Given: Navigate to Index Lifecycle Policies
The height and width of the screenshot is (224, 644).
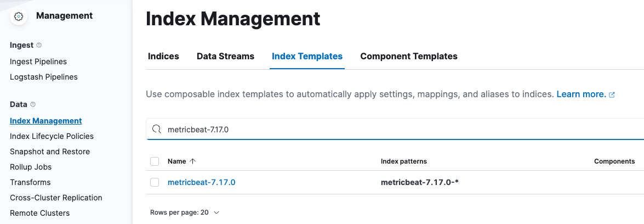Looking at the screenshot, I should (x=52, y=136).
